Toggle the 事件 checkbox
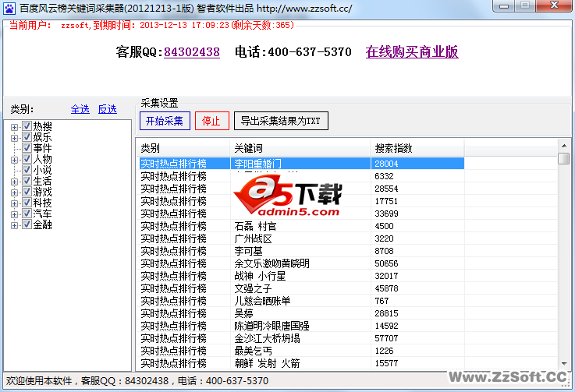Image resolution: width=575 pixels, height=392 pixels. click(x=27, y=148)
